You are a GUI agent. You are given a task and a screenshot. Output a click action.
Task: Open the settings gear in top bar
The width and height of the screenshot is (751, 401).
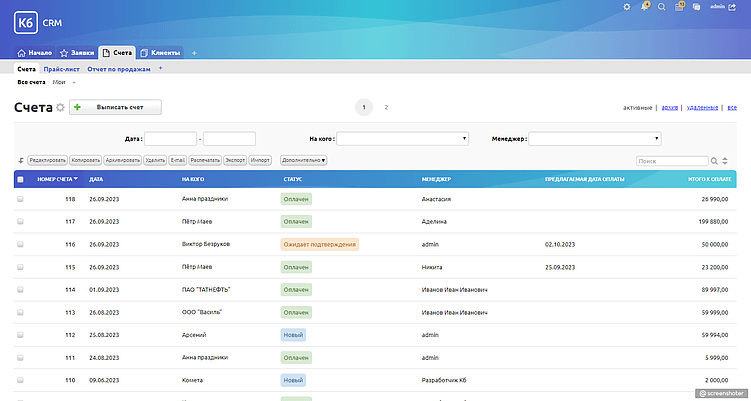coord(627,7)
